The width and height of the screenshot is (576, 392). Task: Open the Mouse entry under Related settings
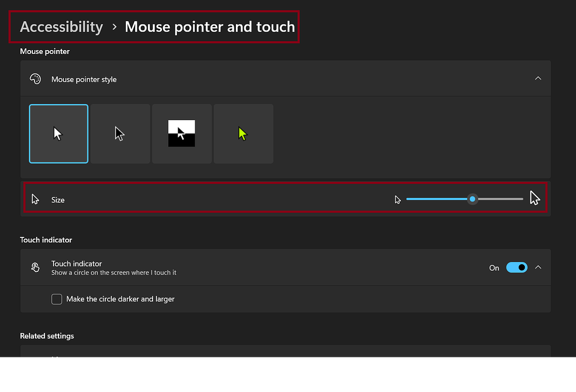point(285,356)
